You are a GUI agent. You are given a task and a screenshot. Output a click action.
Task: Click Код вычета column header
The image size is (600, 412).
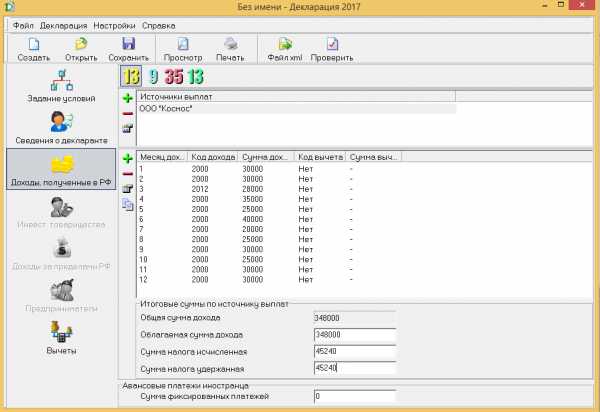(320, 157)
